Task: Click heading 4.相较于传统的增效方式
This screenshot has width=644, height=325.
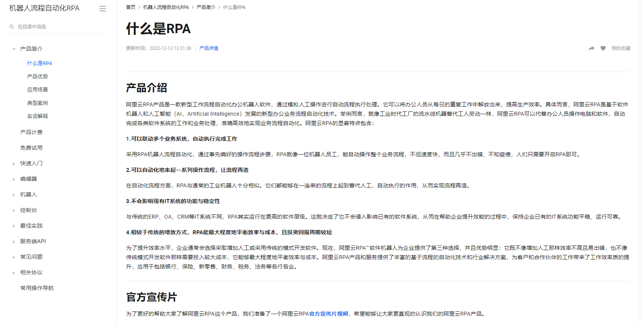Action: point(229,232)
